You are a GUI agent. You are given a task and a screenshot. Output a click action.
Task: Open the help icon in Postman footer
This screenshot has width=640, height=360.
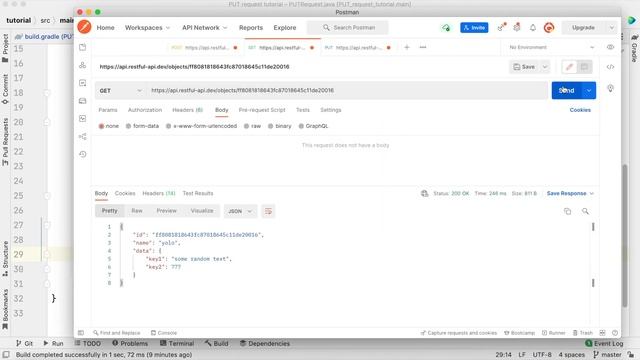coord(615,333)
